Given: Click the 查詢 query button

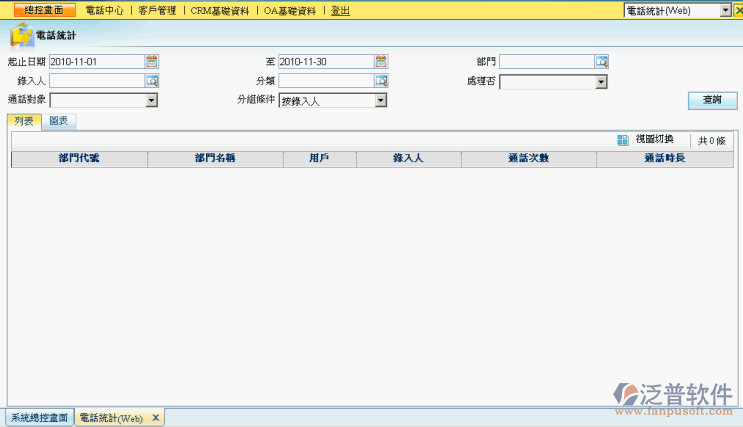Looking at the screenshot, I should pos(712,100).
